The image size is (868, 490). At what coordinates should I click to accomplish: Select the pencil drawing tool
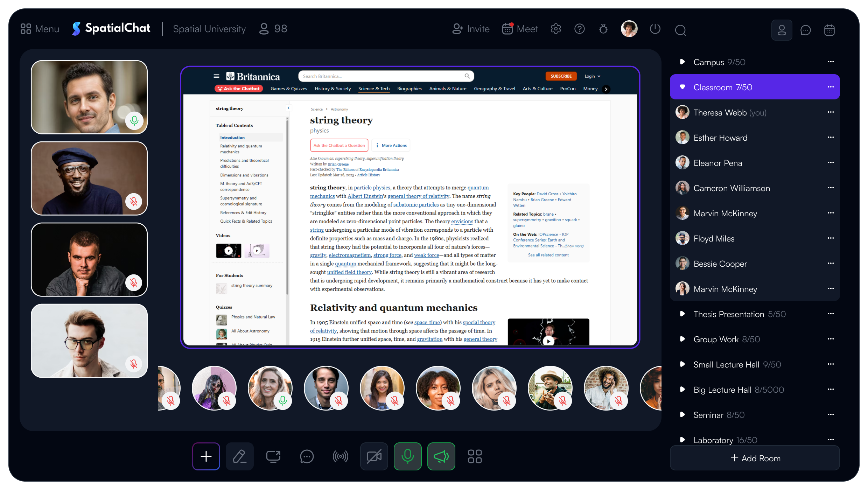pos(240,456)
